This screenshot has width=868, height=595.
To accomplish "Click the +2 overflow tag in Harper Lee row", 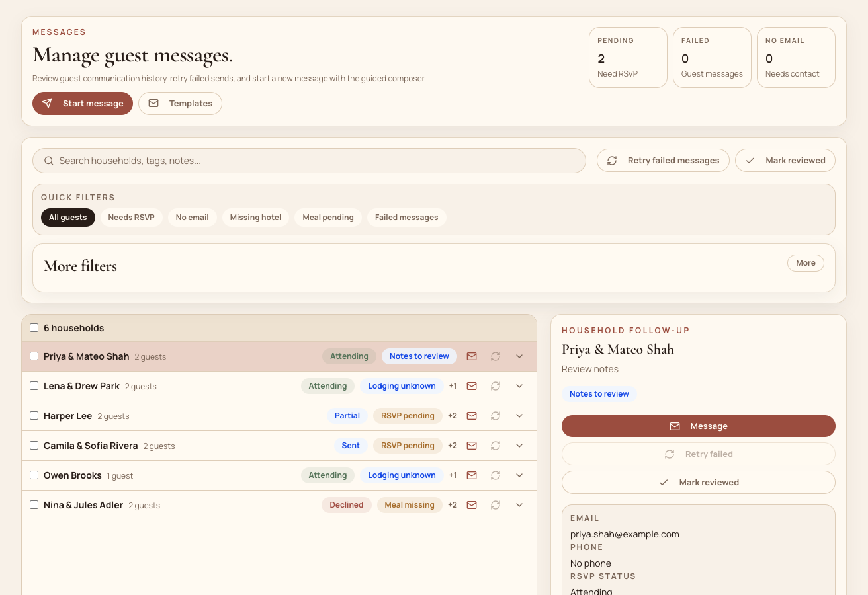I will coord(453,416).
